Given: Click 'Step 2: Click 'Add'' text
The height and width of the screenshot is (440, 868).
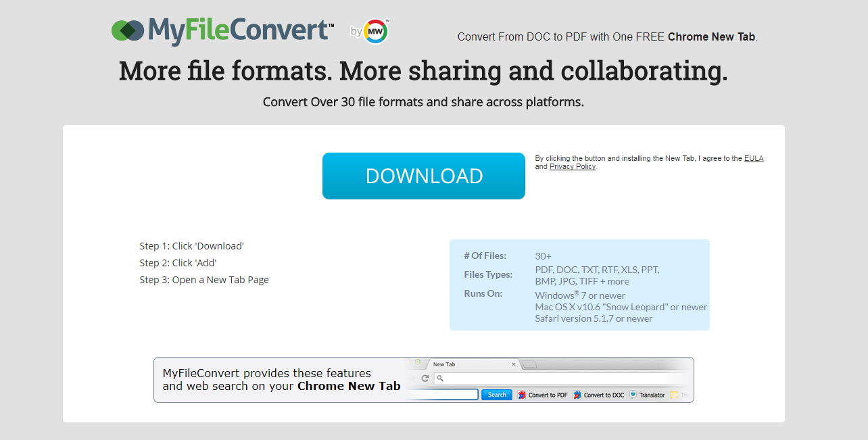Looking at the screenshot, I should click(178, 263).
